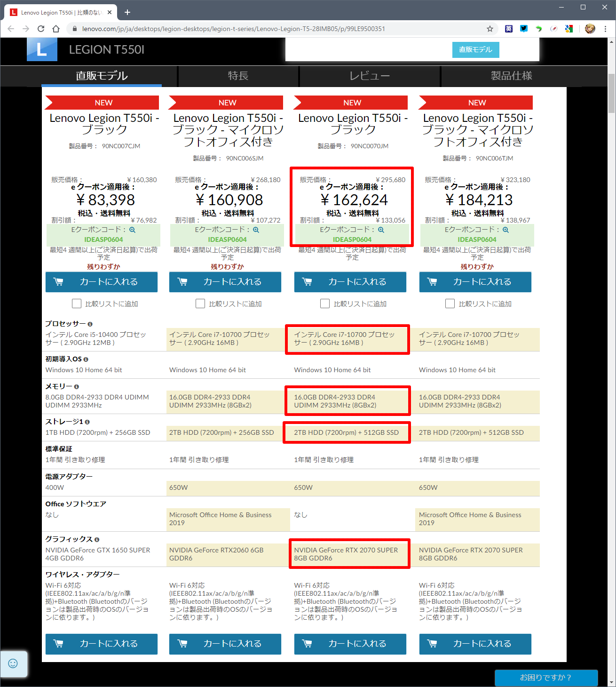Click the Lenovo L logo in the header

(x=42, y=49)
